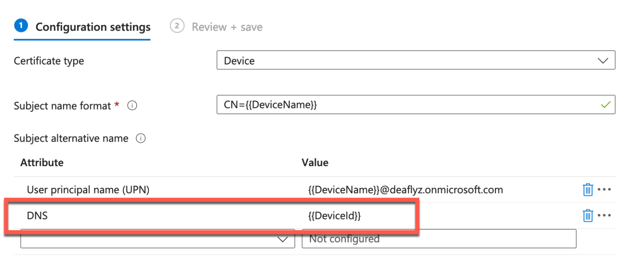Open more options for the UPN row

coord(605,190)
